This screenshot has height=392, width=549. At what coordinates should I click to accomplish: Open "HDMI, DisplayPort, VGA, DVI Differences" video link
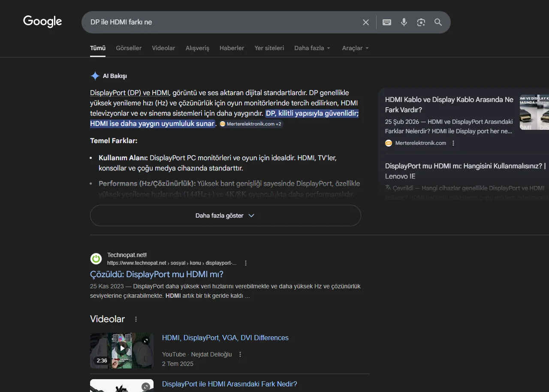pyautogui.click(x=225, y=338)
